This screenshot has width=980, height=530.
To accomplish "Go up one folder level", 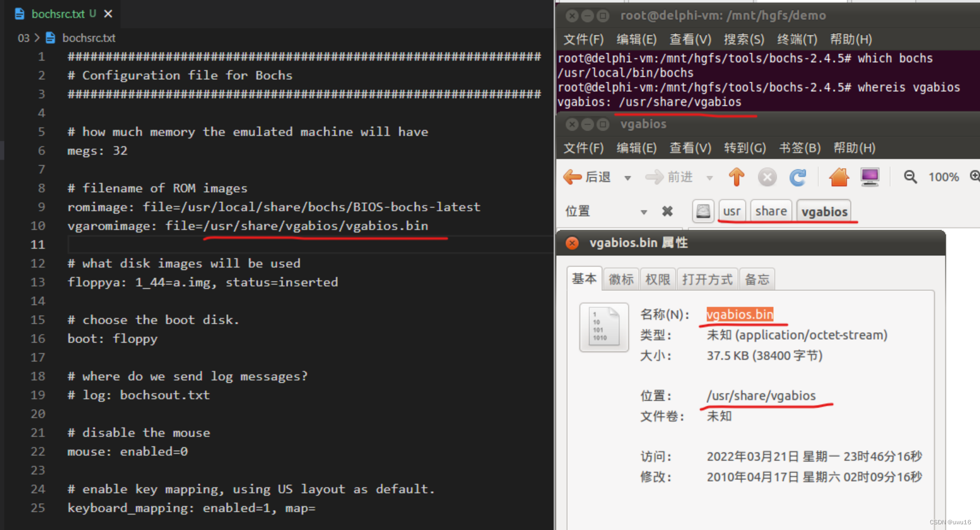I will point(736,177).
